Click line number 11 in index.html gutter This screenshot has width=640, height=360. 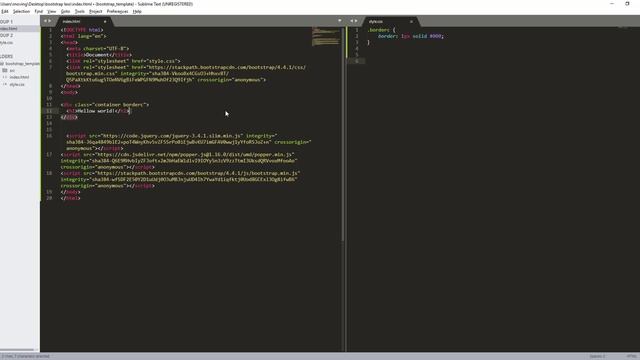tap(49, 105)
